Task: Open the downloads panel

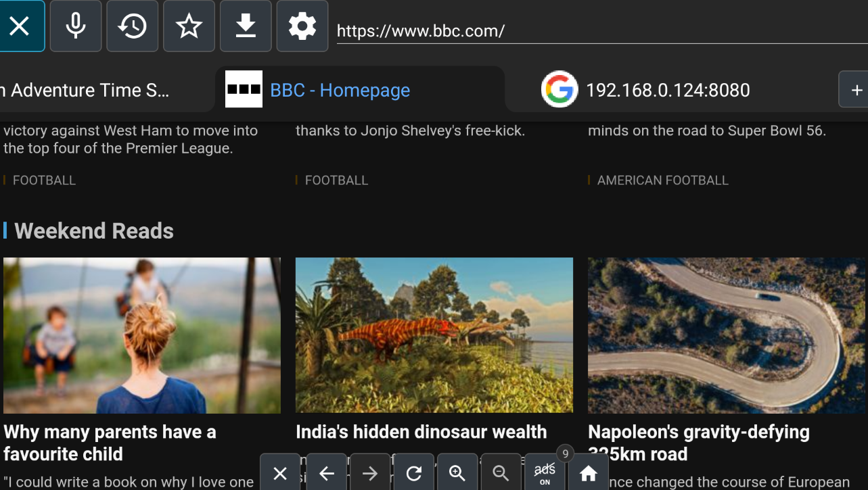Action: click(x=245, y=26)
